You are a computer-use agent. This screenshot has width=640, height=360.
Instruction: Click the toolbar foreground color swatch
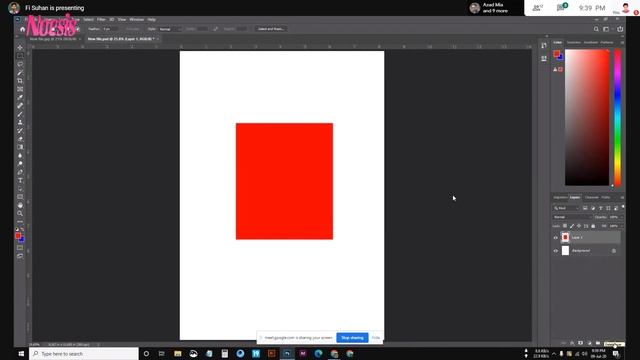18,236
